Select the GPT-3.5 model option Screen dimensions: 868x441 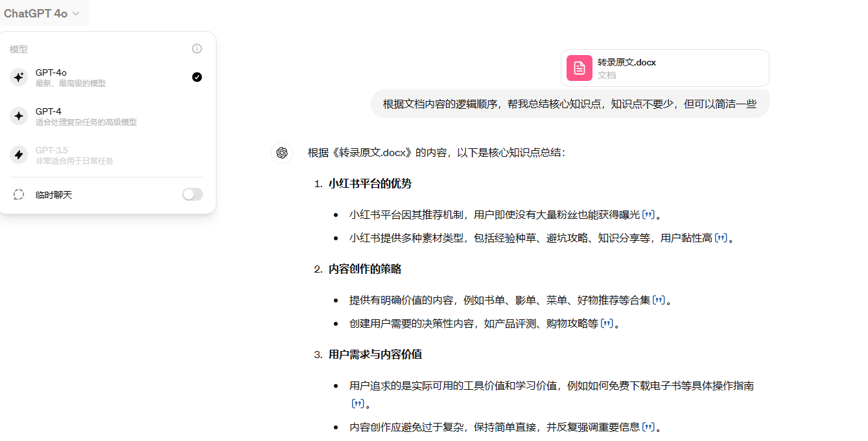(106, 155)
